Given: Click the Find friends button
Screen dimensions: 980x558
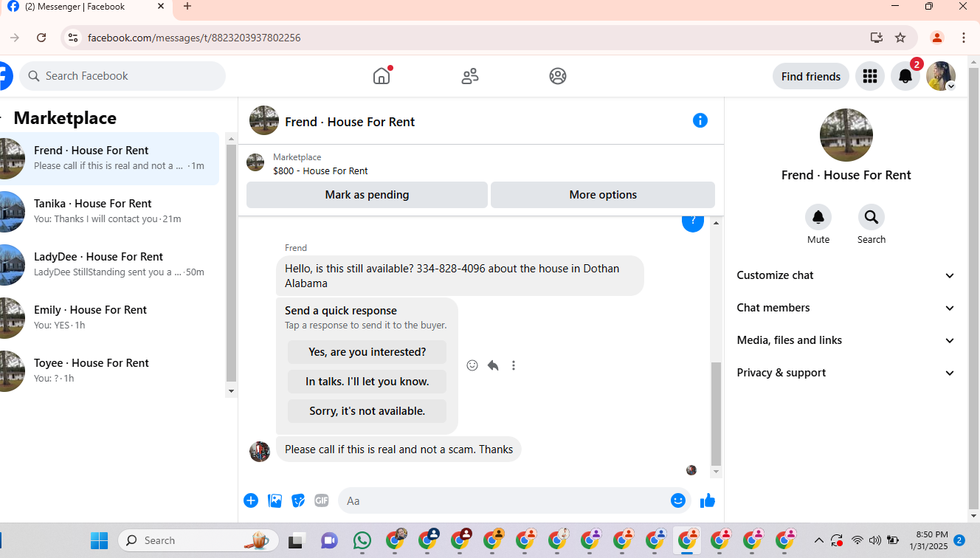Looking at the screenshot, I should (x=810, y=76).
